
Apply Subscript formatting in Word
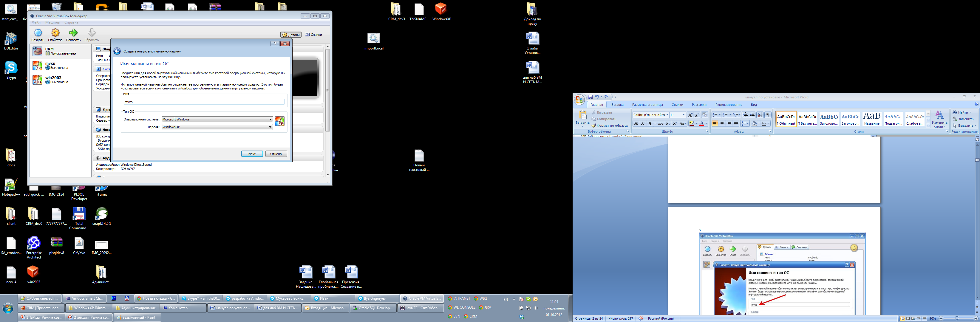(668, 123)
